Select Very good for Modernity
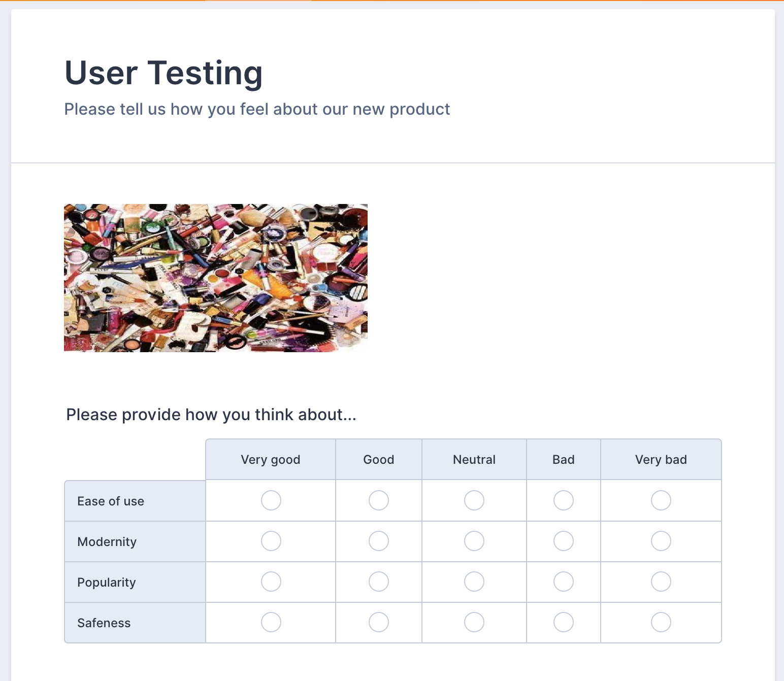The image size is (784, 681). 271,541
